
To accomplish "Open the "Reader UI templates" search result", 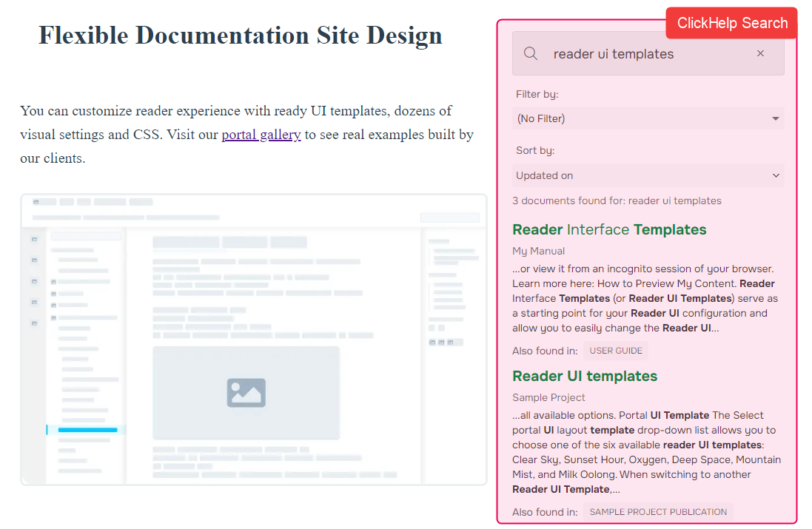I will tap(585, 376).
